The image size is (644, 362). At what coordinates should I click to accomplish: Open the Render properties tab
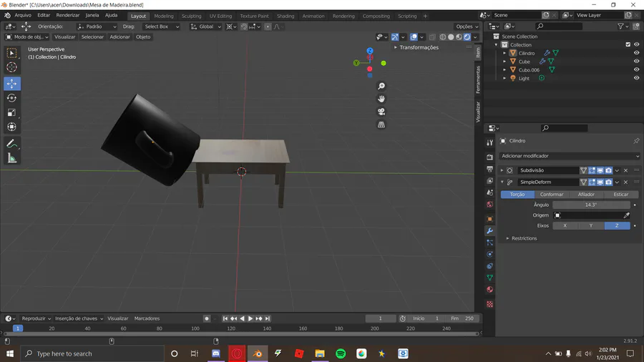[x=489, y=157]
